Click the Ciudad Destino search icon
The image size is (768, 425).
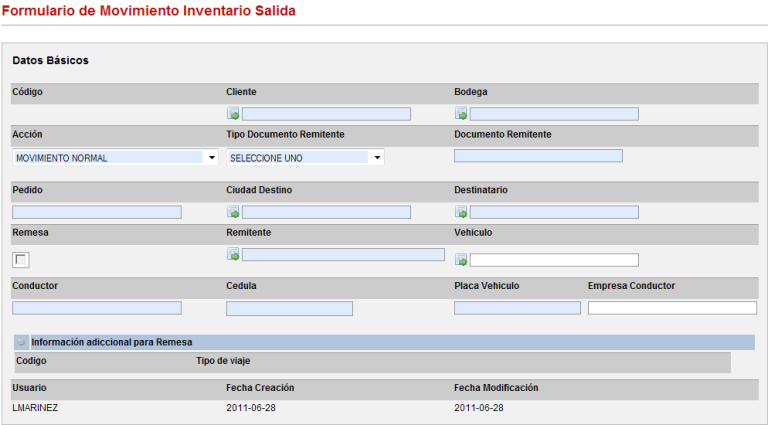233,212
